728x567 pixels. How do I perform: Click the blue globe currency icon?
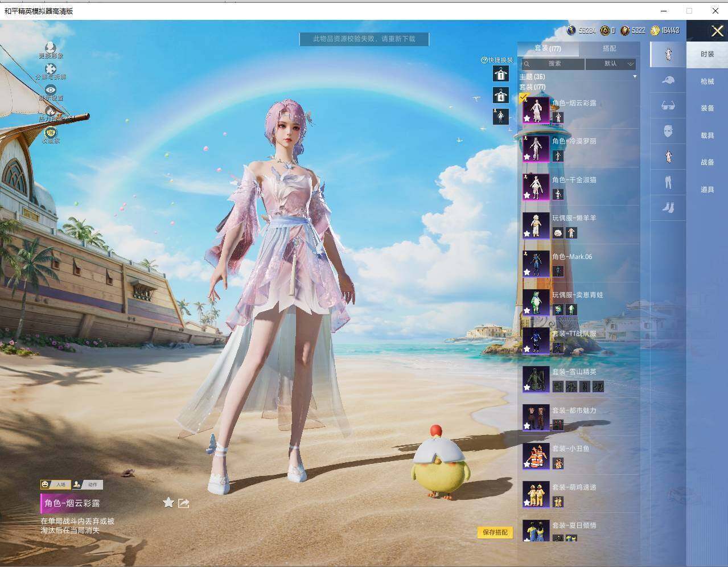tap(571, 30)
